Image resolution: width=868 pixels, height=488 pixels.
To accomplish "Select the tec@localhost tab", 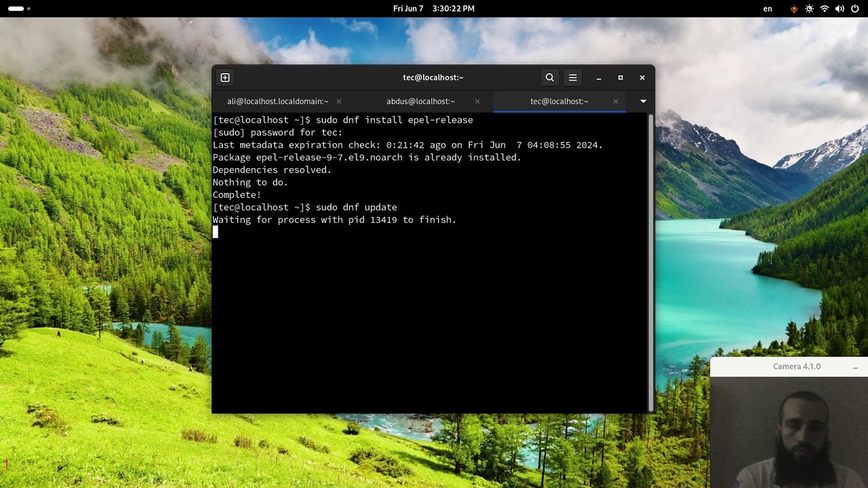I will (559, 101).
